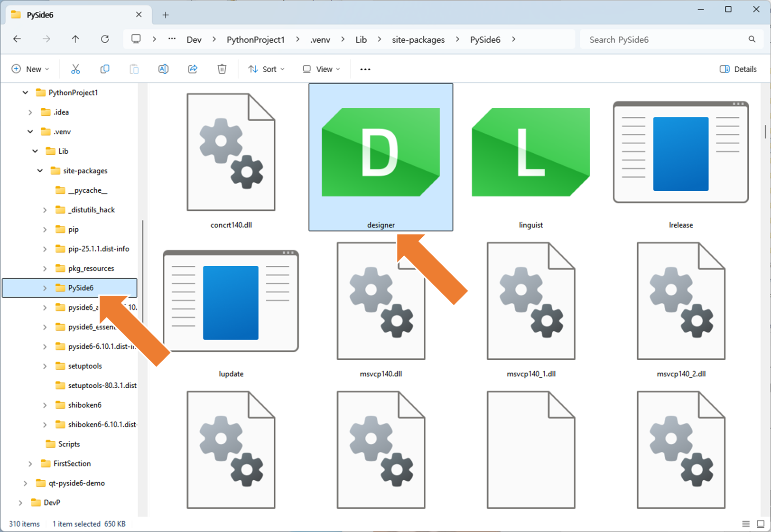Click the Delete trash icon
This screenshot has height=532, width=771.
point(222,69)
